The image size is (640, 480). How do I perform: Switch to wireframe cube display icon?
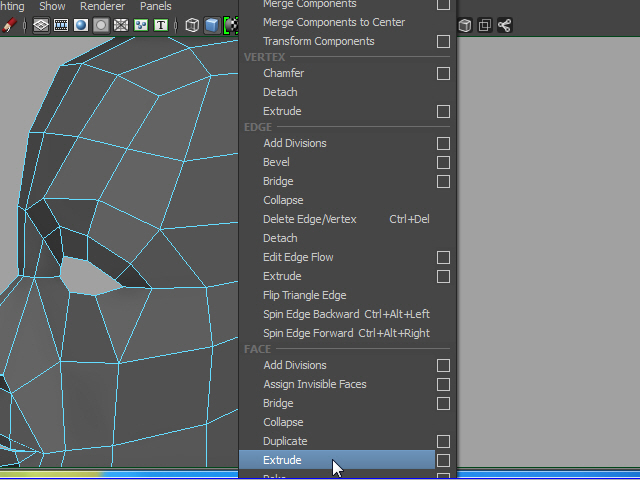coord(192,25)
